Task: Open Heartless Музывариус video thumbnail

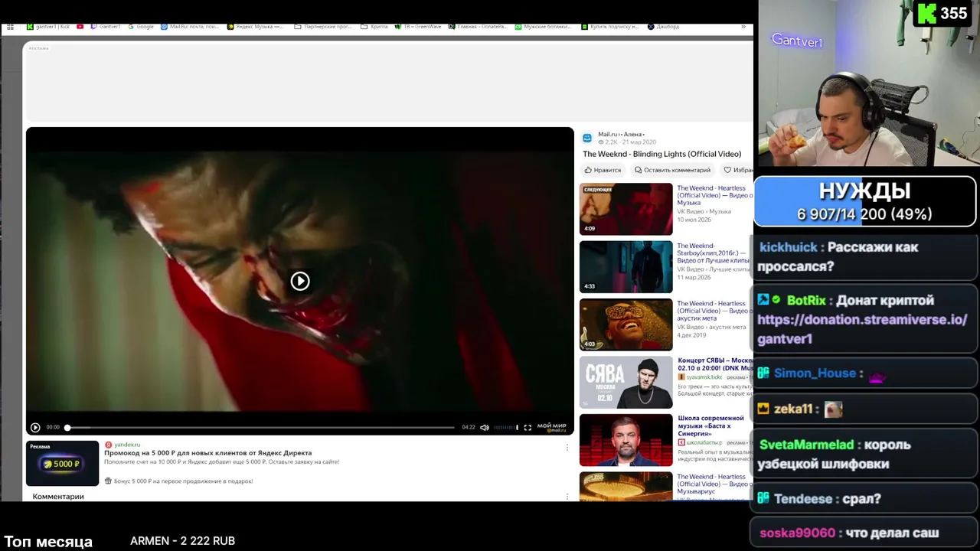Action: click(x=626, y=487)
